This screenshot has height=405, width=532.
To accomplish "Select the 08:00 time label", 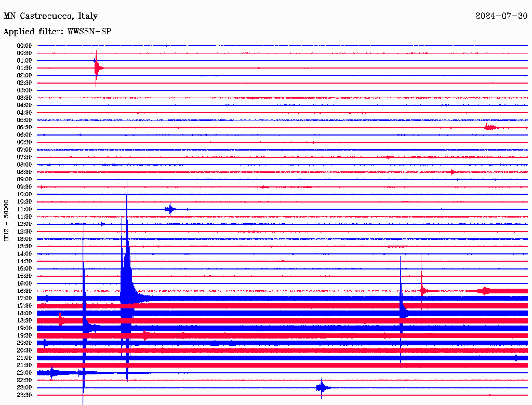I will [x=24, y=165].
